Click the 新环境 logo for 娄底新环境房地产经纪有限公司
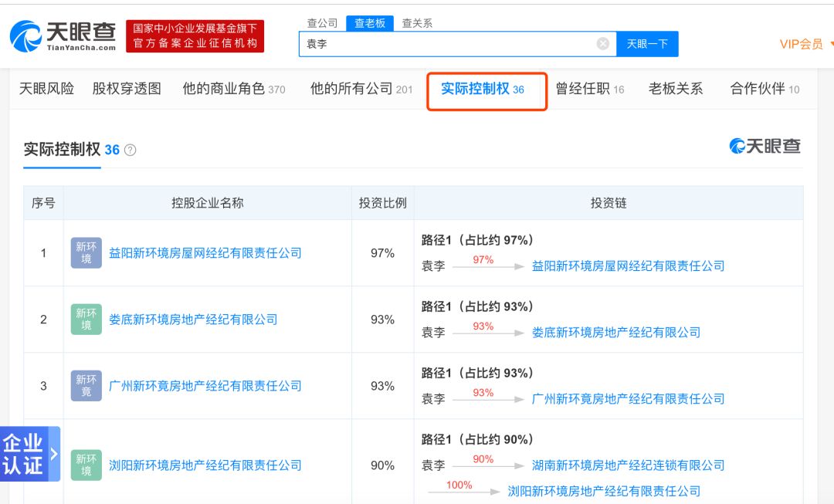 tap(86, 319)
